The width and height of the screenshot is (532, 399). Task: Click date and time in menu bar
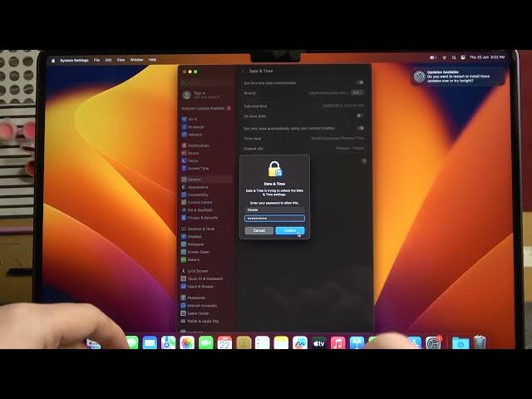tap(487, 57)
